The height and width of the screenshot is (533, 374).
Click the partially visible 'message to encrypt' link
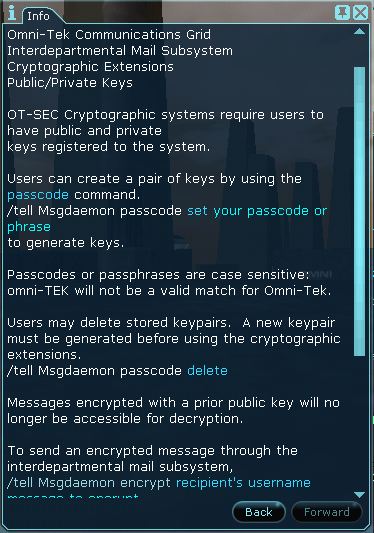(x=73, y=496)
